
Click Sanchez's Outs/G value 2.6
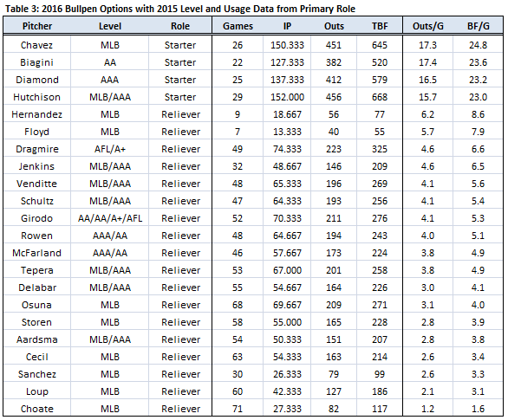(427, 374)
